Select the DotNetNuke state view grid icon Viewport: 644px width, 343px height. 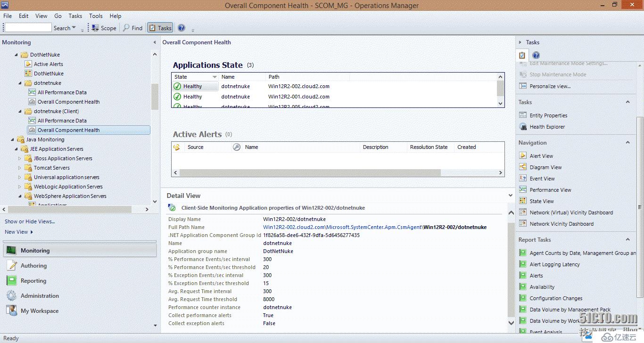point(28,73)
